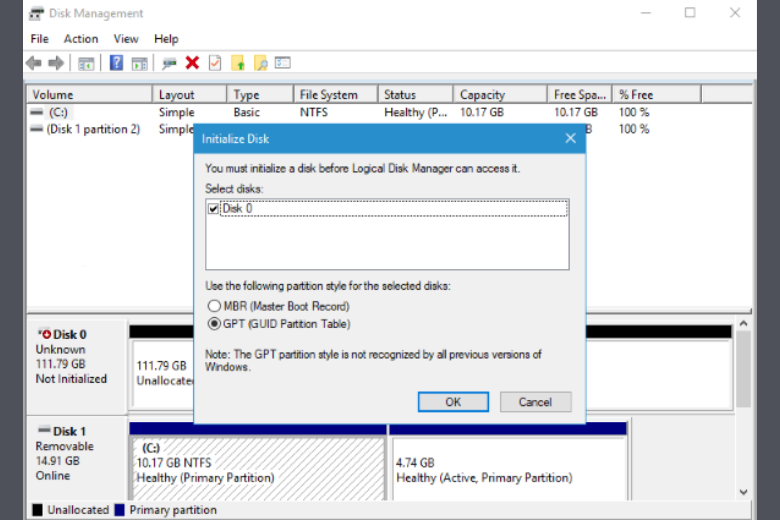Click the Properties checkmark toolbar icon
The image size is (780, 520).
click(215, 63)
